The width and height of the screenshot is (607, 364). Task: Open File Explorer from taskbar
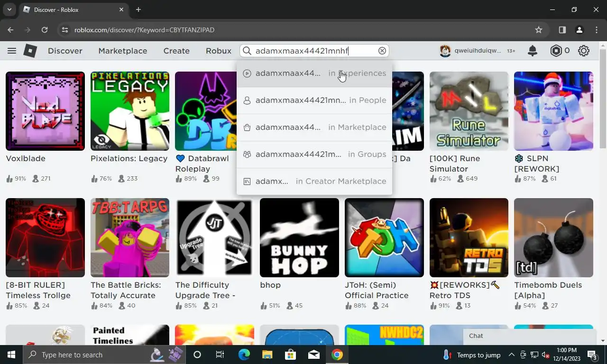click(x=267, y=355)
